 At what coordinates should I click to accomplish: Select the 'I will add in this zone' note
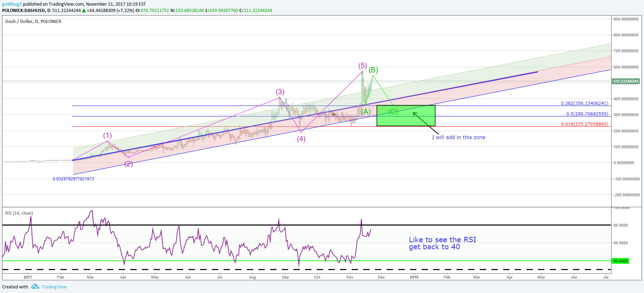459,137
